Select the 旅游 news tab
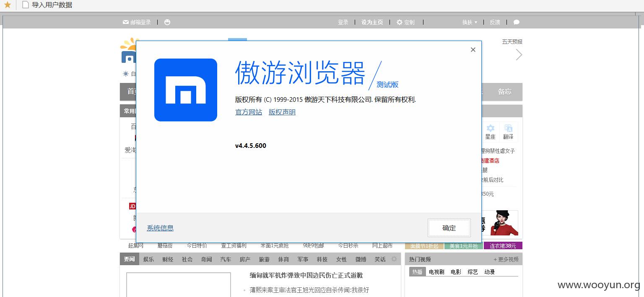The width and height of the screenshot is (644, 297). 264,259
